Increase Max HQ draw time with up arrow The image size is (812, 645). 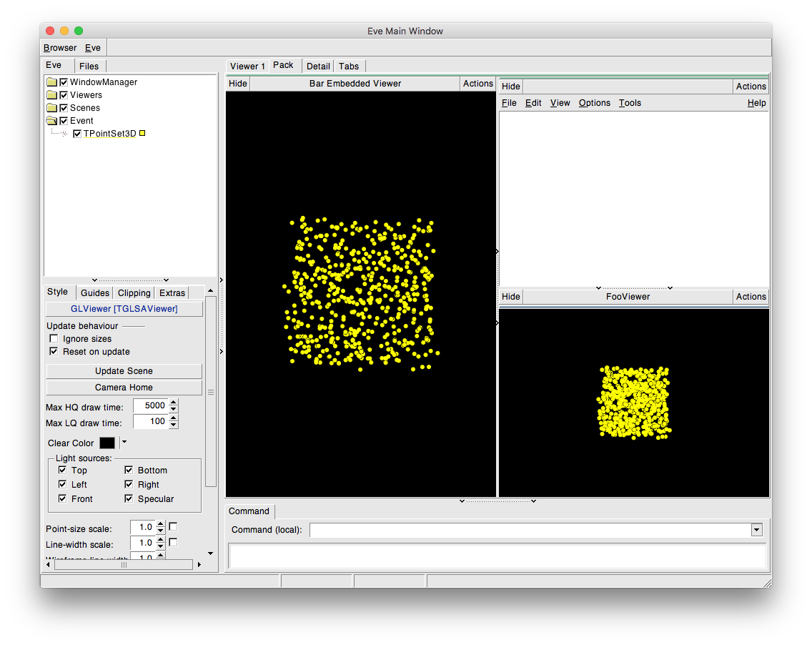[174, 403]
